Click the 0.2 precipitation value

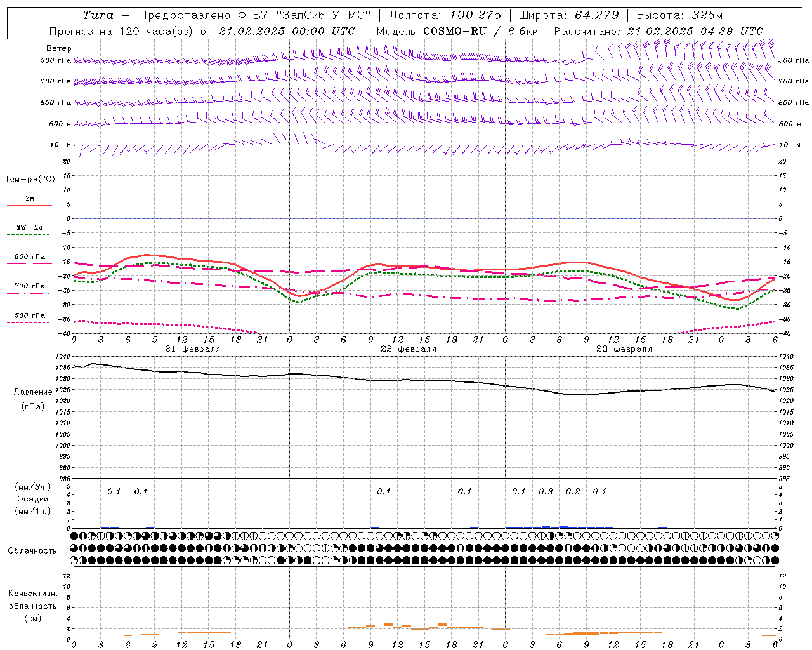(573, 491)
